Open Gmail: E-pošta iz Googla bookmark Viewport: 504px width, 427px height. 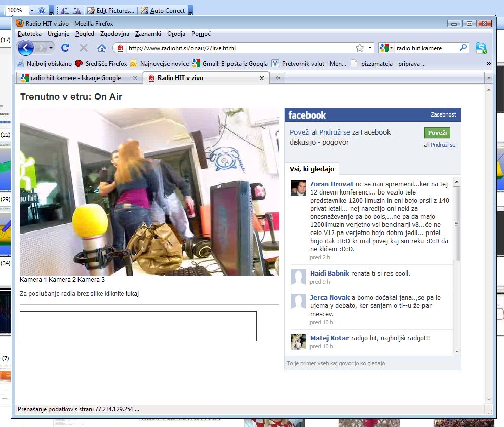230,64
